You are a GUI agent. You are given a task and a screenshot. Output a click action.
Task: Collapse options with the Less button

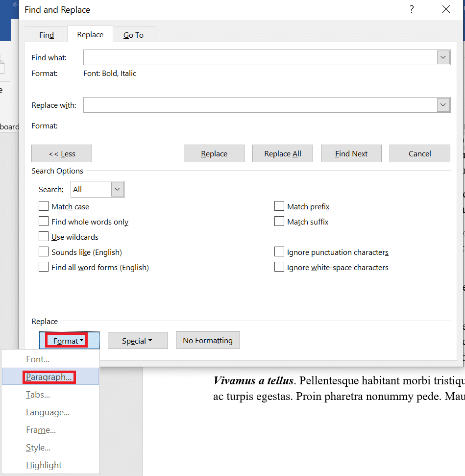(x=62, y=153)
